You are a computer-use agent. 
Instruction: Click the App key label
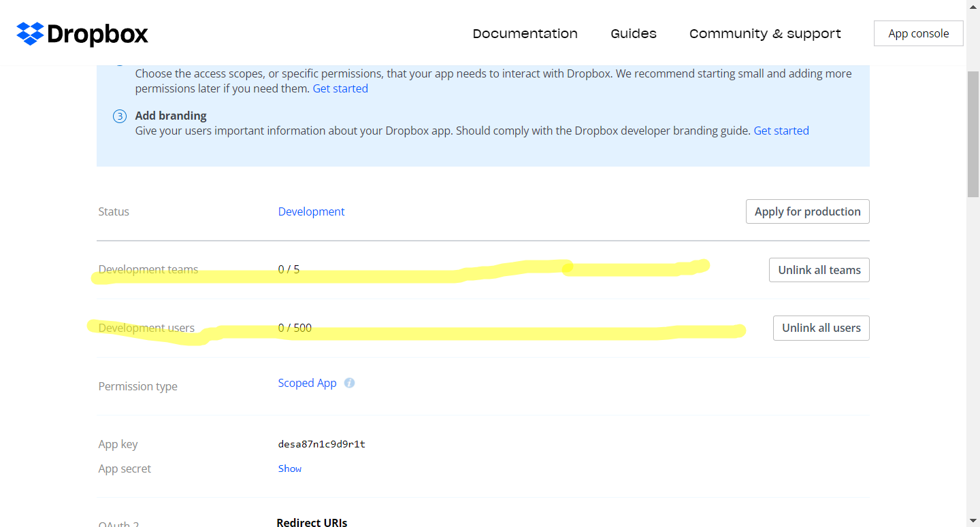click(118, 444)
